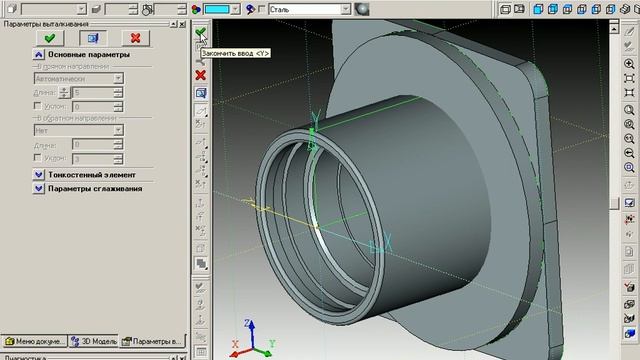Image resolution: width=640 pixels, height=360 pixels.
Task: Click the forward Уклон value field
Action: [93, 107]
